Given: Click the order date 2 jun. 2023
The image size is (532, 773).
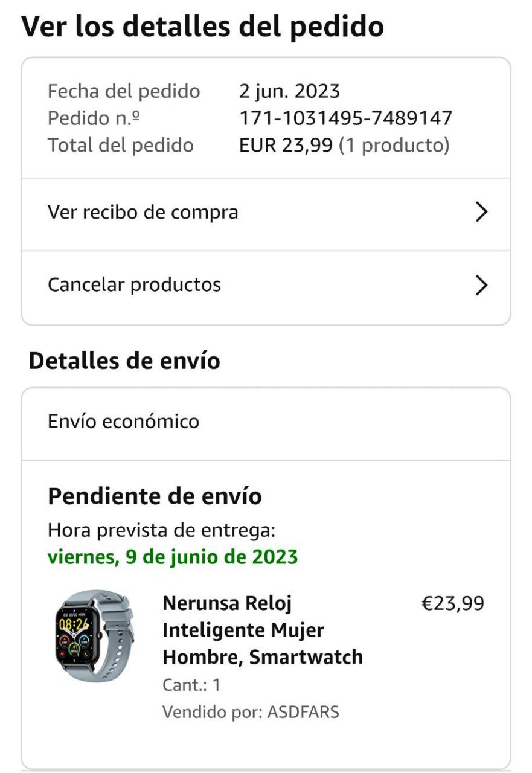Looking at the screenshot, I should (x=290, y=91).
